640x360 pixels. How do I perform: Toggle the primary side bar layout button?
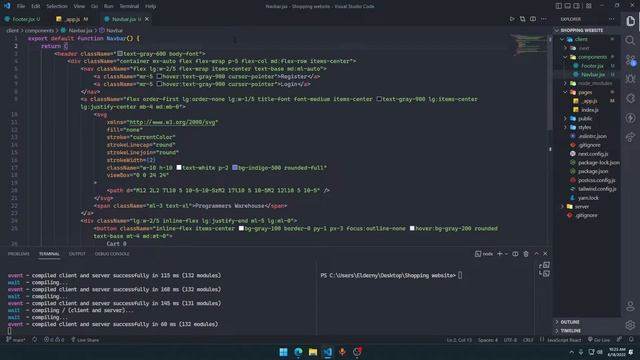[x=558, y=6]
